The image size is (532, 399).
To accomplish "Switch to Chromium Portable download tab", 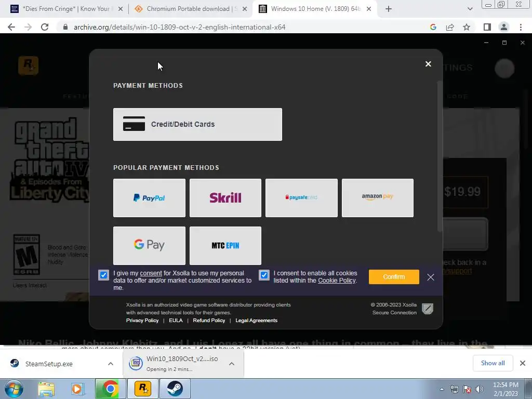I will (191, 9).
